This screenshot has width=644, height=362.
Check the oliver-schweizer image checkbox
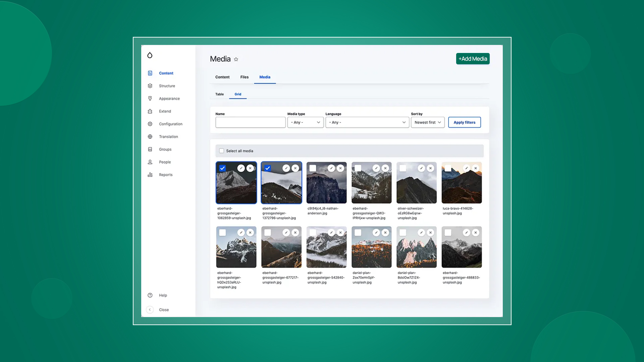tap(403, 168)
